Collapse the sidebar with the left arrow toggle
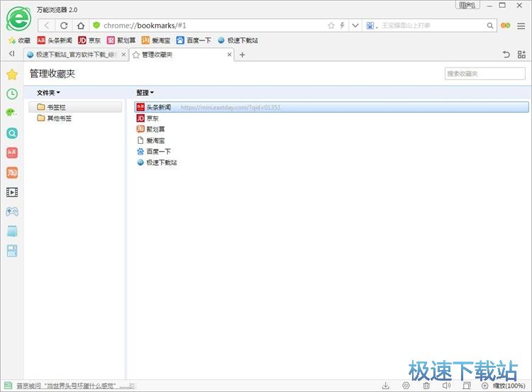 (x=11, y=55)
